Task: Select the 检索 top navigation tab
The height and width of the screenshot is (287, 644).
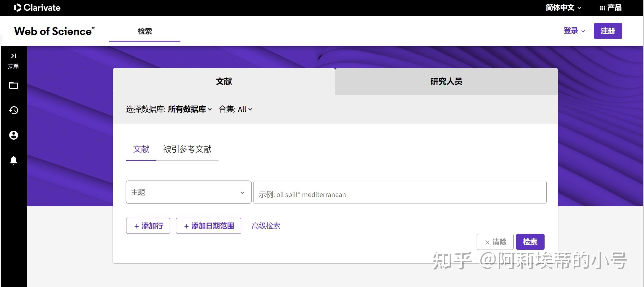Action: (x=145, y=31)
